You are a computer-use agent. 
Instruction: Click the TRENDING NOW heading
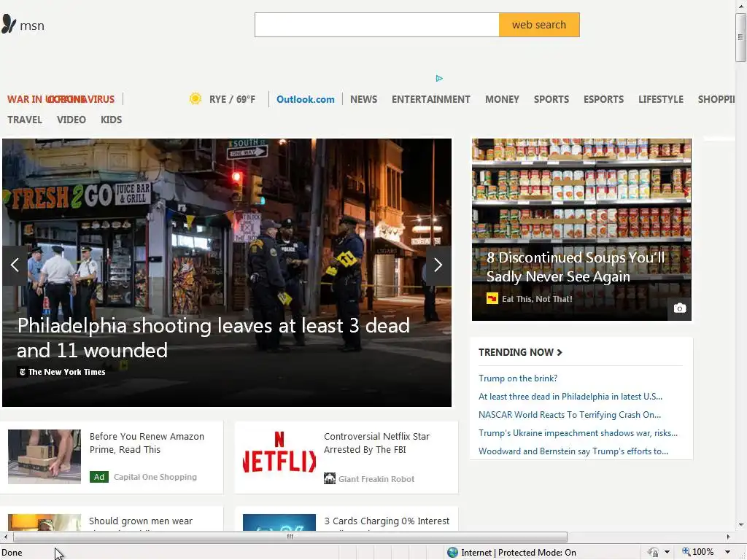516,352
